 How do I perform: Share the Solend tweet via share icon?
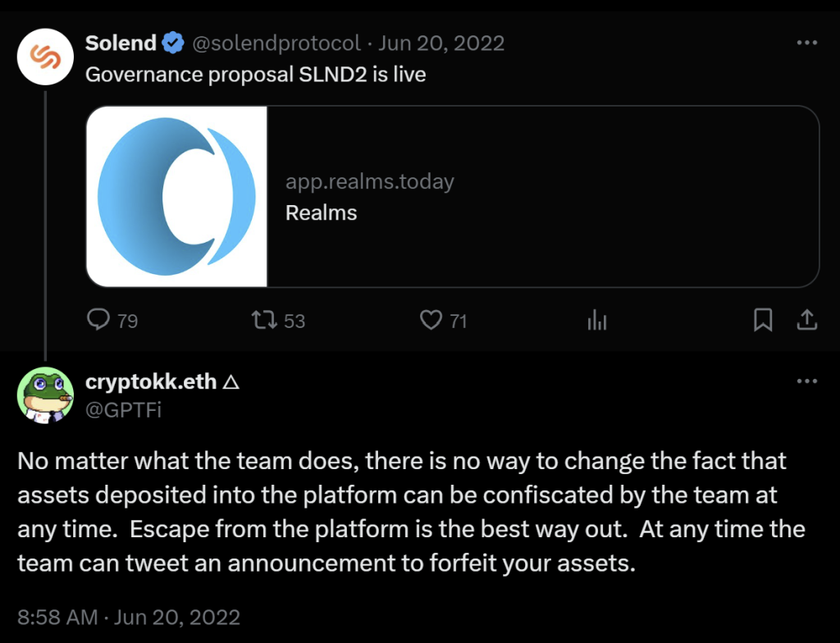pos(806,320)
